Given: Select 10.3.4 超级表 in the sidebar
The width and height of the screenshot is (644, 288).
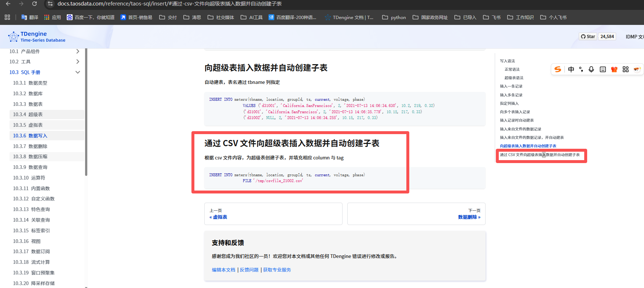Looking at the screenshot, I should [x=28, y=114].
